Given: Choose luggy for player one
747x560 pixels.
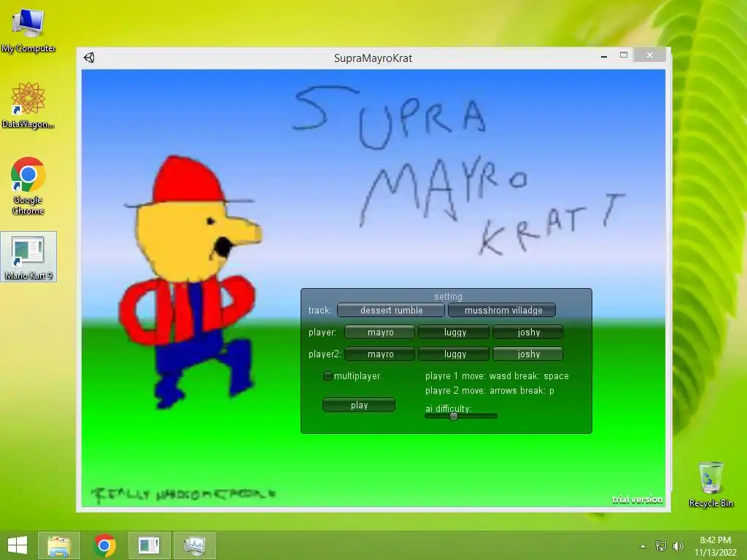Looking at the screenshot, I should click(x=454, y=332).
